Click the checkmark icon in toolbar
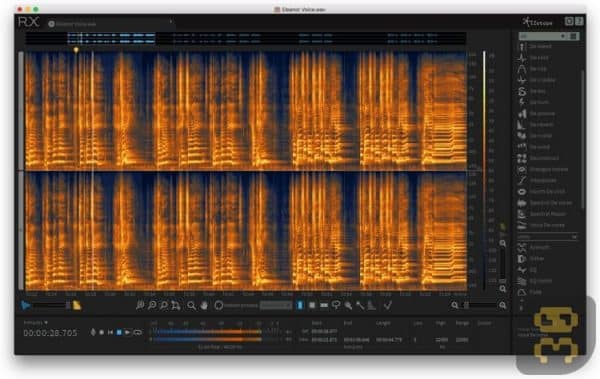The image size is (600, 379). point(388,305)
